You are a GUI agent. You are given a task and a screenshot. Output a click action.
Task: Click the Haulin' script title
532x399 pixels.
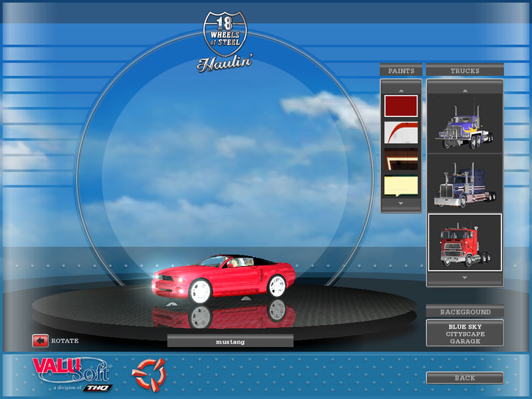click(x=225, y=63)
